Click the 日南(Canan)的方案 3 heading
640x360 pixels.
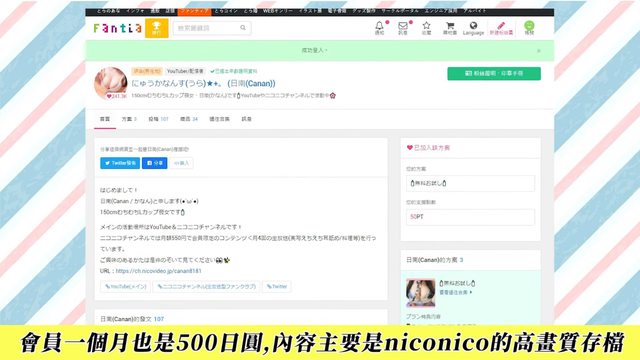tap(435, 260)
